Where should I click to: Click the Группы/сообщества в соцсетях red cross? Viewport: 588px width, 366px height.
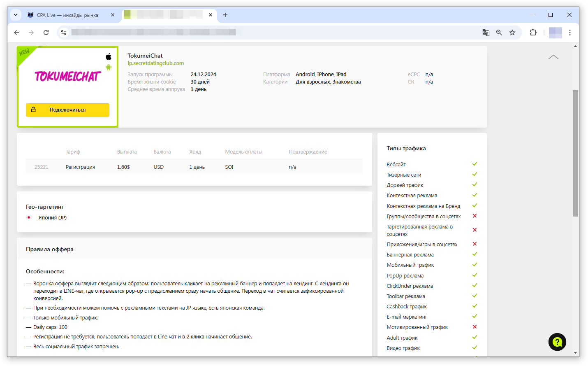[475, 216]
